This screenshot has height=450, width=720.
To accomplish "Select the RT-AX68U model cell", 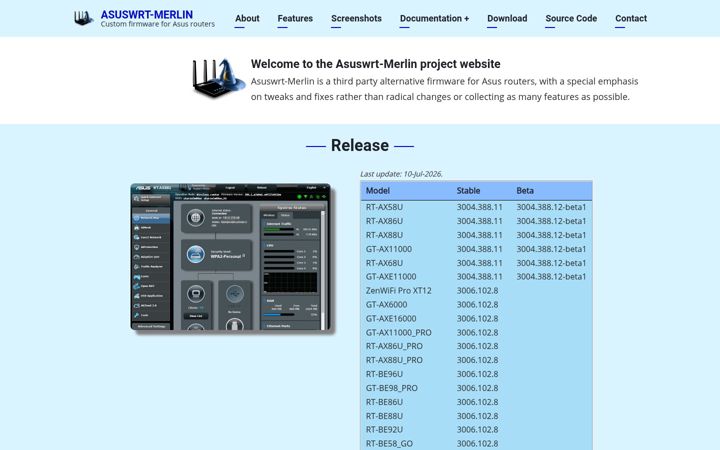I will (x=384, y=263).
